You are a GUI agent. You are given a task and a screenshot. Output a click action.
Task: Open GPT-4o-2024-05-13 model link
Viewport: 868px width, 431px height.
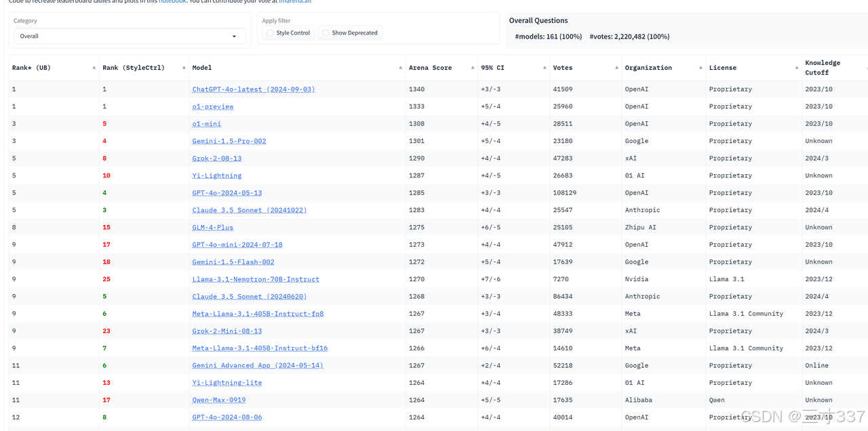[x=227, y=193]
